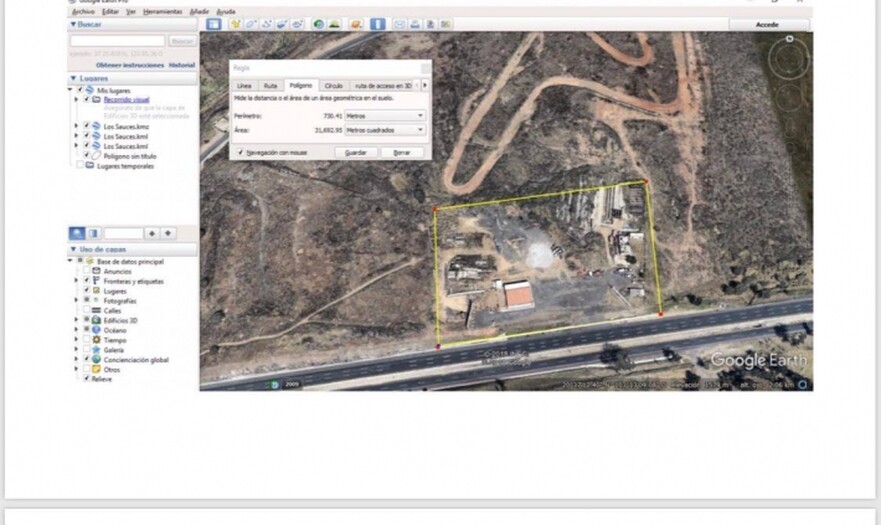Viewport: 881px width, 525px height.
Task: Switch to the Círculo tab
Action: tap(334, 86)
